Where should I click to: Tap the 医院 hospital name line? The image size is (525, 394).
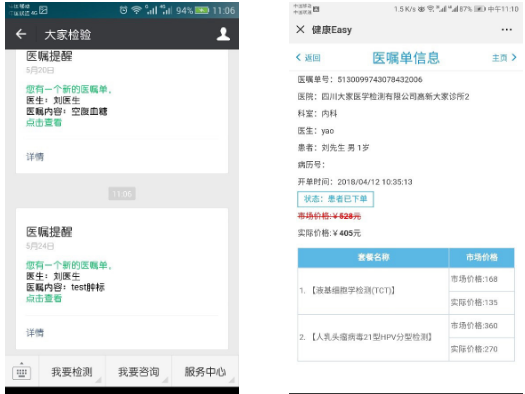(383, 97)
